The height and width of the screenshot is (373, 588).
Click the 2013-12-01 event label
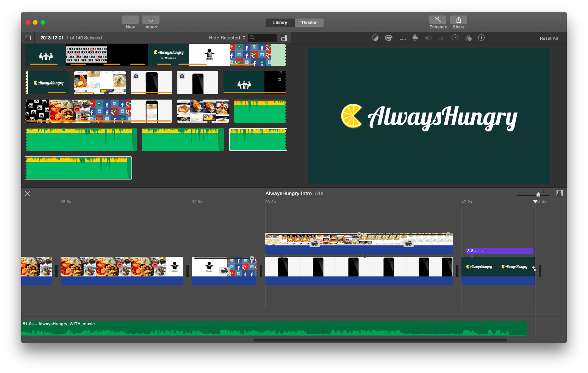[52, 38]
